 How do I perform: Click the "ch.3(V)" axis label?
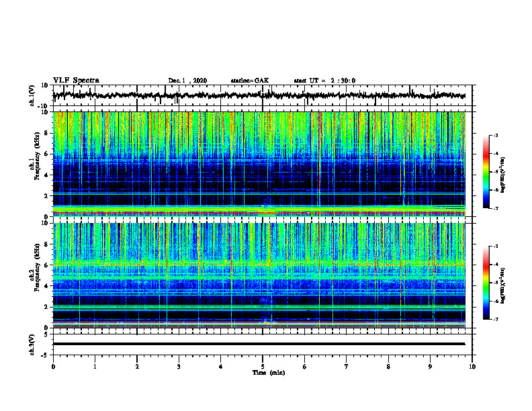pyautogui.click(x=32, y=345)
